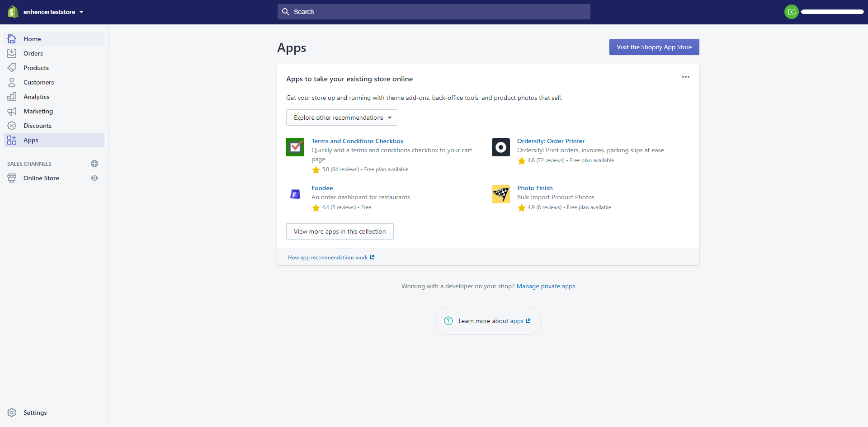868x427 pixels.
Task: Click the Settings gear icon
Action: pyautogui.click(x=12, y=413)
